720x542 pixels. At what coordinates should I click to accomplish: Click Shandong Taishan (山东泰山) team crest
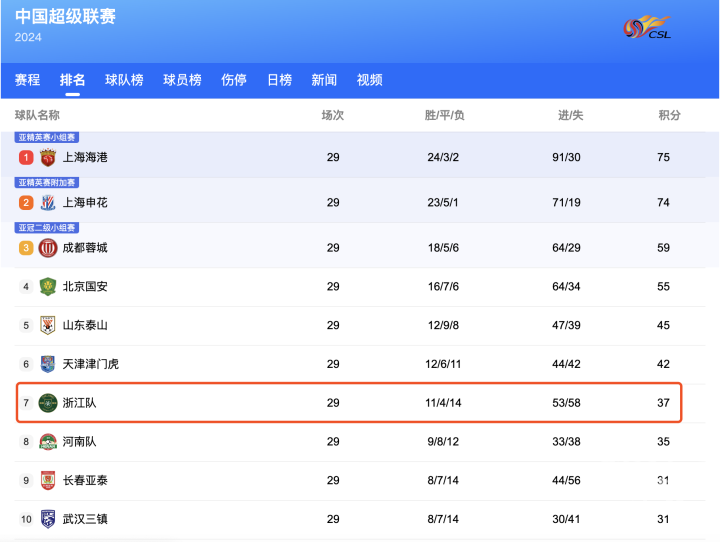48,325
